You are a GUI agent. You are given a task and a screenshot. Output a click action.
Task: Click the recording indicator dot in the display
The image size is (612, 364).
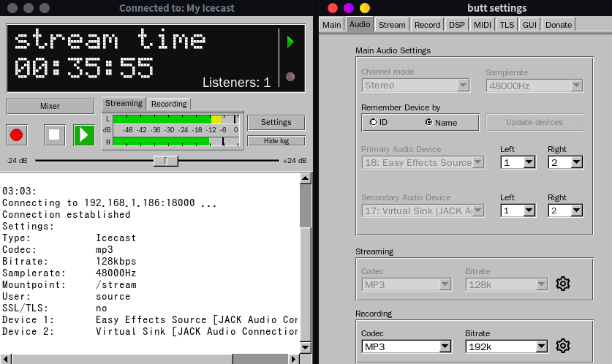coord(290,76)
